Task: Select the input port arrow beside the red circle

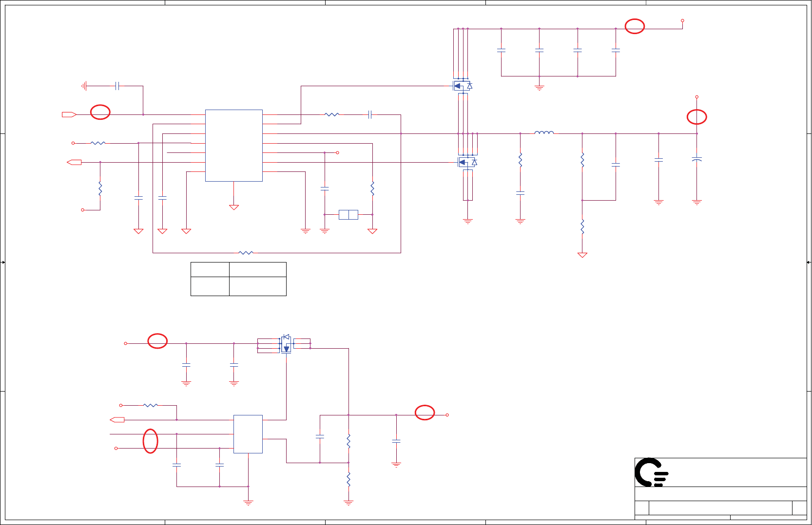Action: coord(69,114)
